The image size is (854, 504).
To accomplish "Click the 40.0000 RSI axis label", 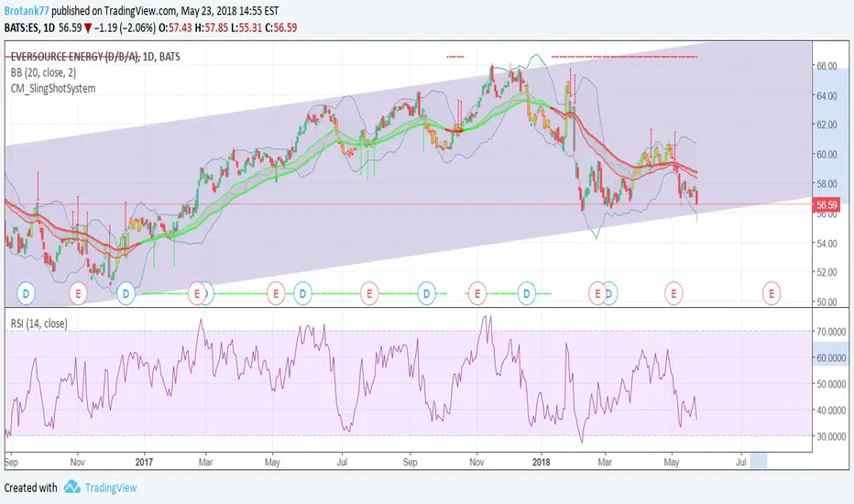I will 830,410.
